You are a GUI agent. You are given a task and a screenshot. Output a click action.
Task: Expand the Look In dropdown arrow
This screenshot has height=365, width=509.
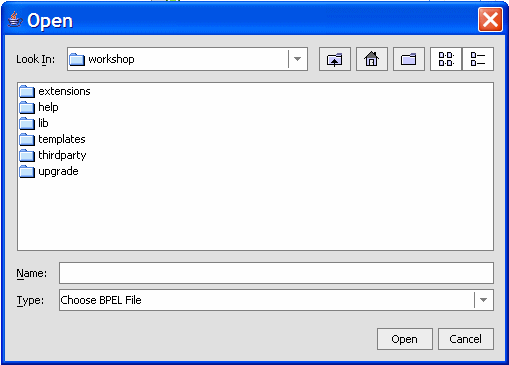click(297, 59)
